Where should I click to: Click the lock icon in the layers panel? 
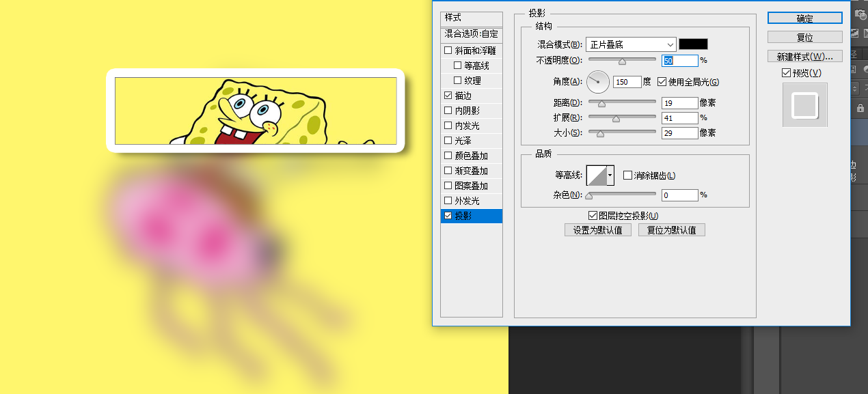860,108
